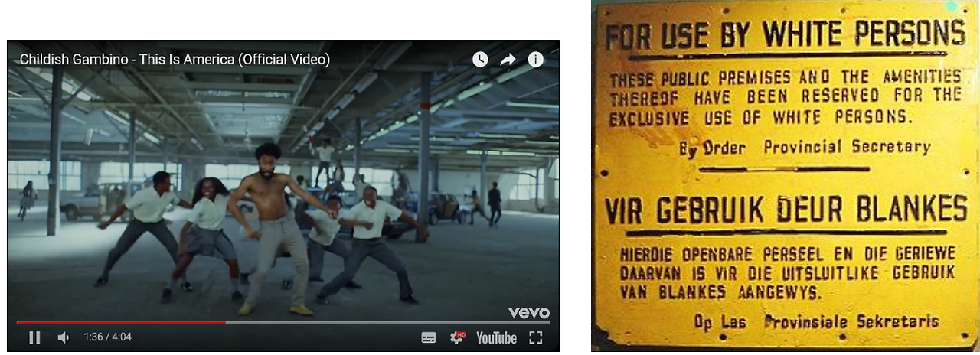
Task: Enter fullscreen mode
Action: pyautogui.click(x=536, y=337)
